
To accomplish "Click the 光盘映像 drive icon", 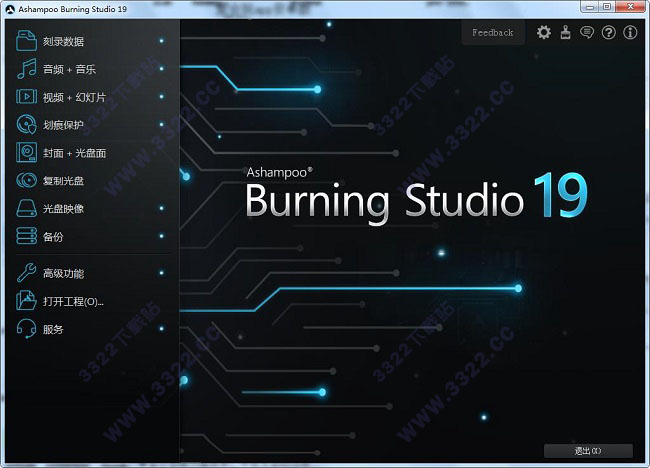I will [26, 209].
